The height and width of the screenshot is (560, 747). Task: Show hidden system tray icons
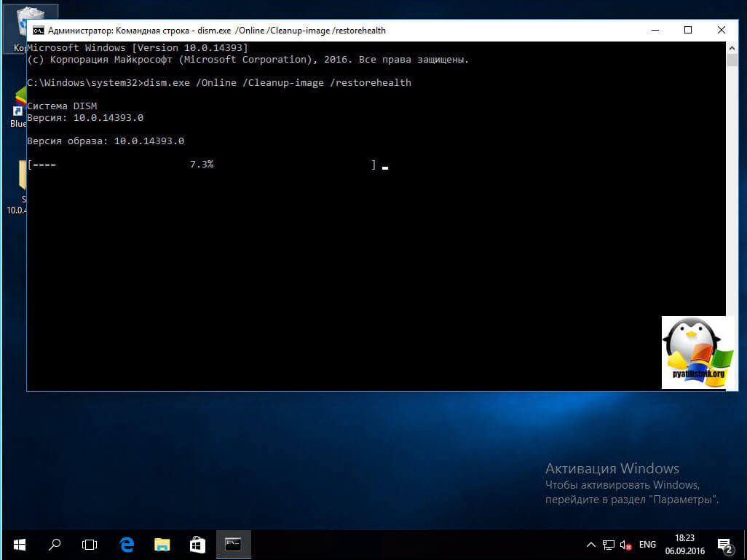tap(590, 545)
